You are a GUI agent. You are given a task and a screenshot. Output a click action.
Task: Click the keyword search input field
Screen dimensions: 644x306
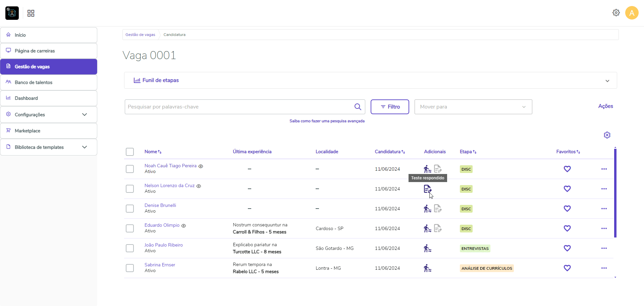pyautogui.click(x=238, y=107)
